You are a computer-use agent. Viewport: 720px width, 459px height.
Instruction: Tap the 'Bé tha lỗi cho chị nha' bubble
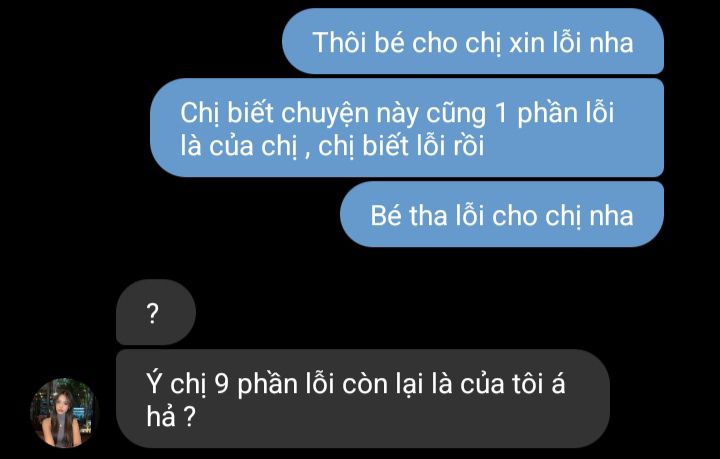[x=502, y=214]
